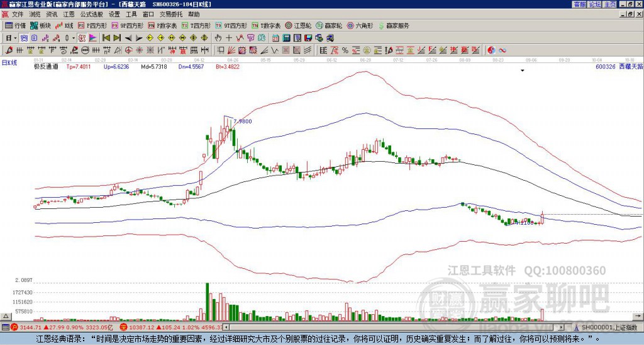Screen dimensions: 644x345
Task: Click the colorful flag icon
Action: (93, 38)
